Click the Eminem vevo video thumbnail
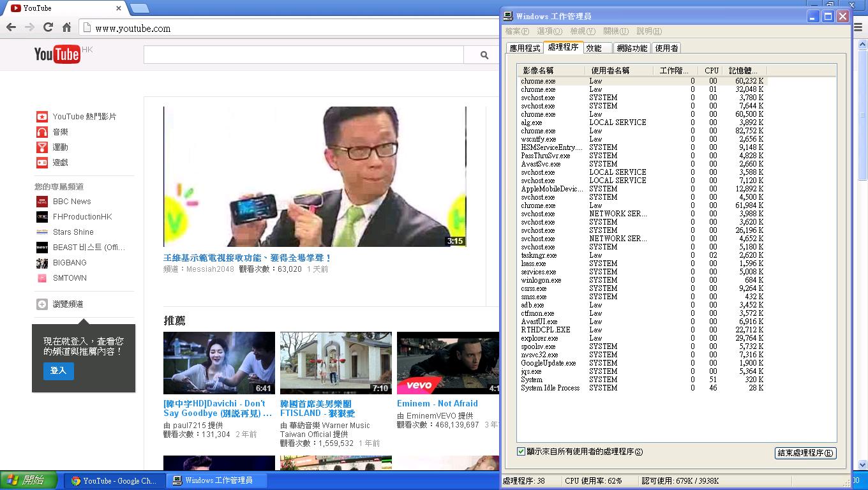The image size is (868, 490). [x=447, y=363]
